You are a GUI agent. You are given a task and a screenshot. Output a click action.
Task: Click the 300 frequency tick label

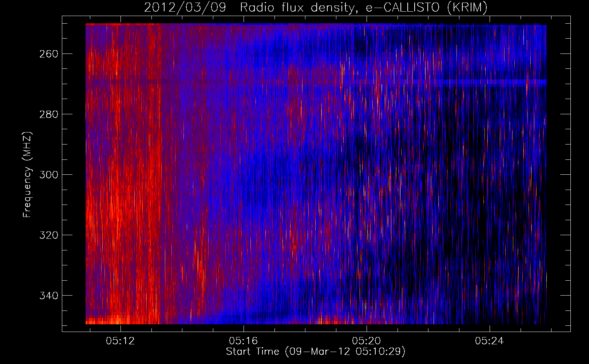(48, 175)
